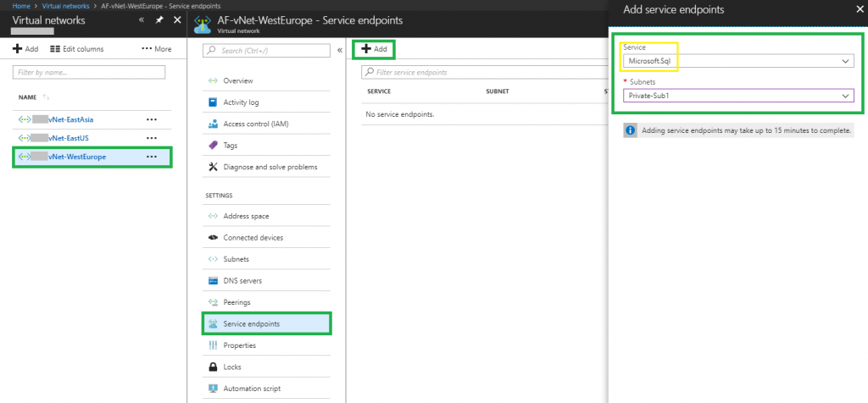Add a new virtual network
The width and height of the screenshot is (868, 403).
coord(25,48)
